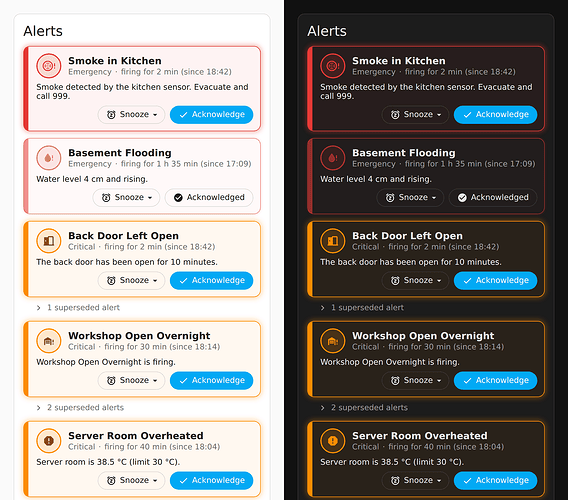Open Snooze dropdown for Basement Flooding, light panel
The image size is (568, 500).
126,197
